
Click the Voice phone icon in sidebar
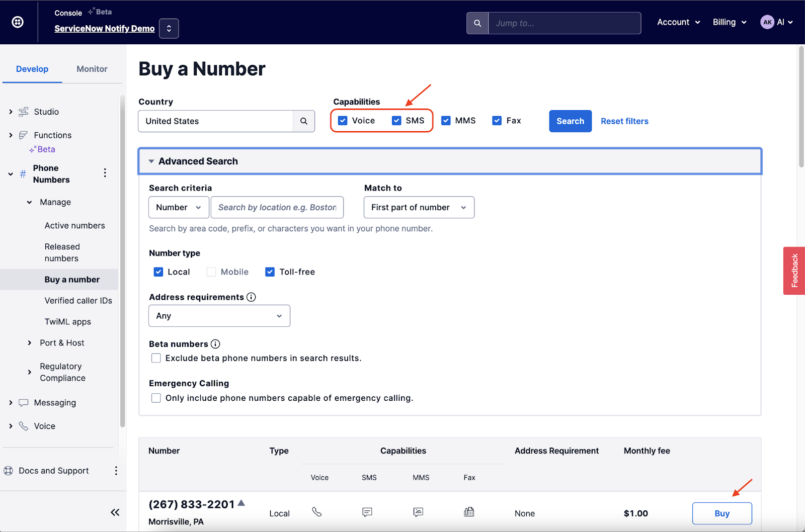point(24,426)
